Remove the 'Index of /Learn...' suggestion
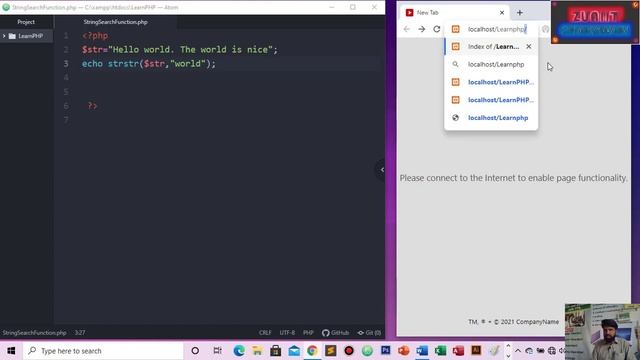The image size is (640, 360). (x=529, y=47)
